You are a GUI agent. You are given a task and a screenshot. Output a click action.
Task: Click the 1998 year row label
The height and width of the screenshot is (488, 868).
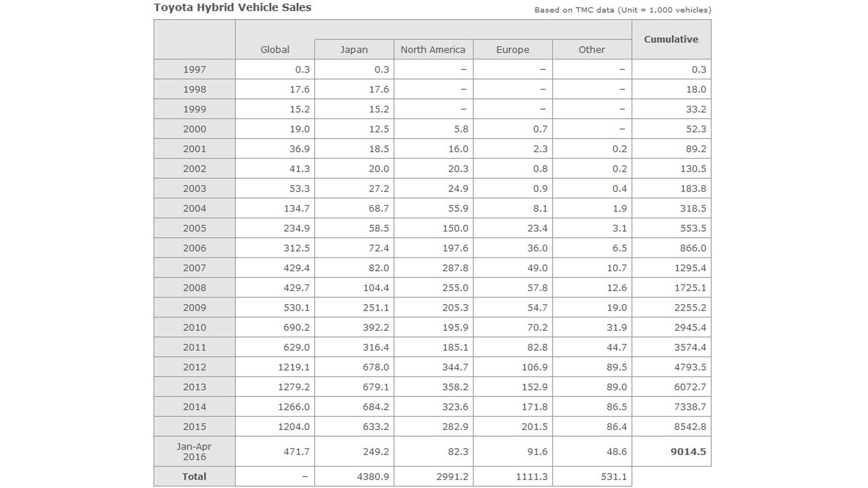(x=194, y=89)
